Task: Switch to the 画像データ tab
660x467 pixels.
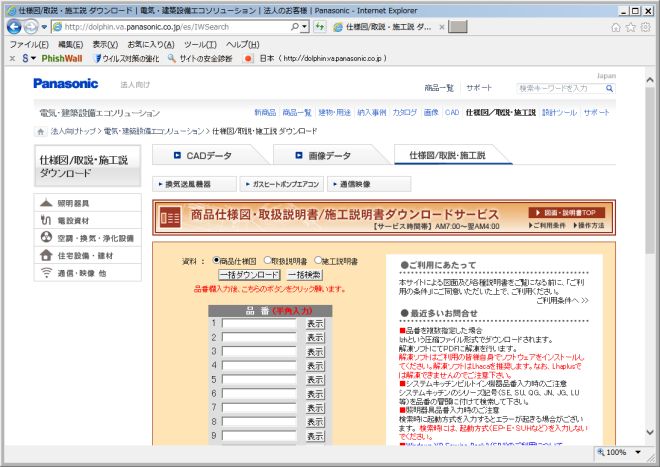Action: (329, 155)
